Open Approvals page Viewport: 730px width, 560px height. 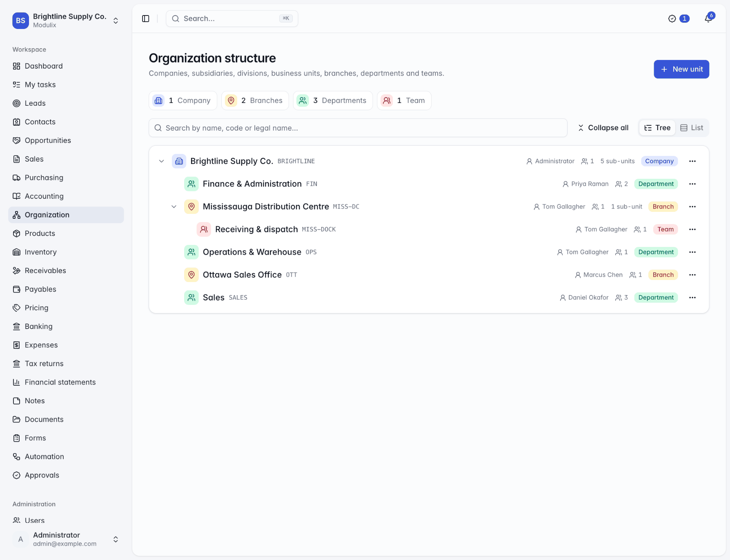click(x=66, y=475)
